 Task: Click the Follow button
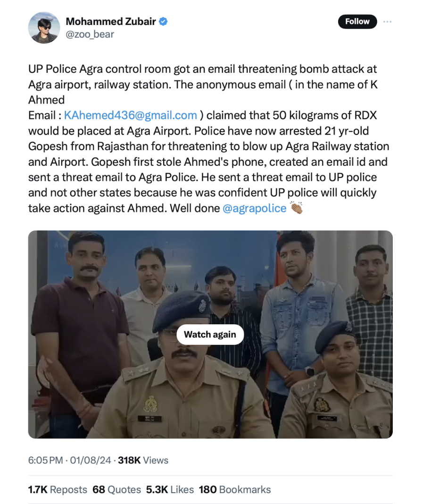pyautogui.click(x=357, y=22)
